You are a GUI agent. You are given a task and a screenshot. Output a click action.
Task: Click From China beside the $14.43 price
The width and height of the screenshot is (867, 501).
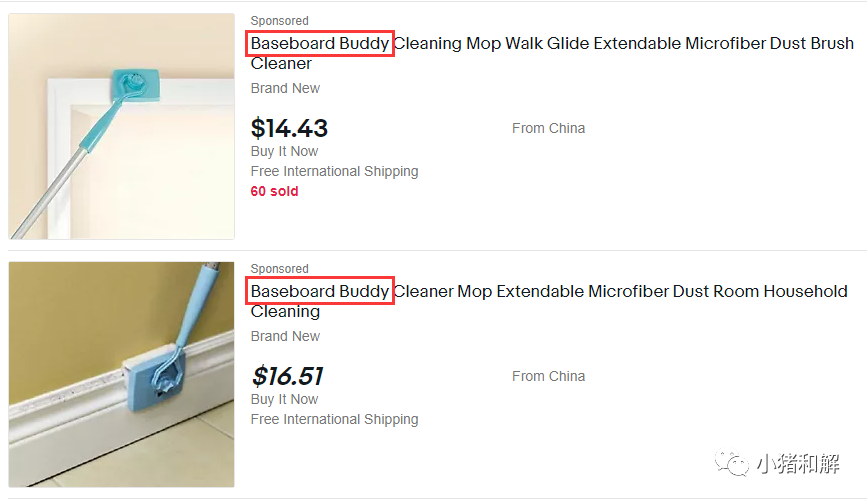point(549,128)
